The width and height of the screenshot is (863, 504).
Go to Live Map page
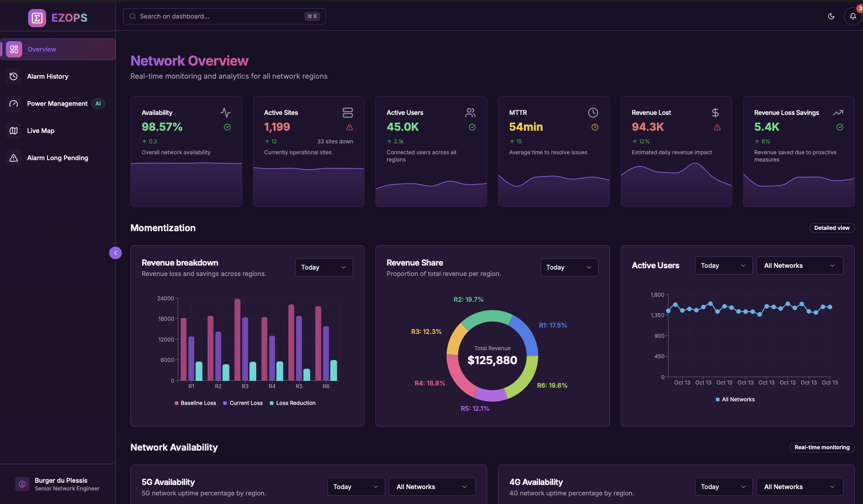41,131
